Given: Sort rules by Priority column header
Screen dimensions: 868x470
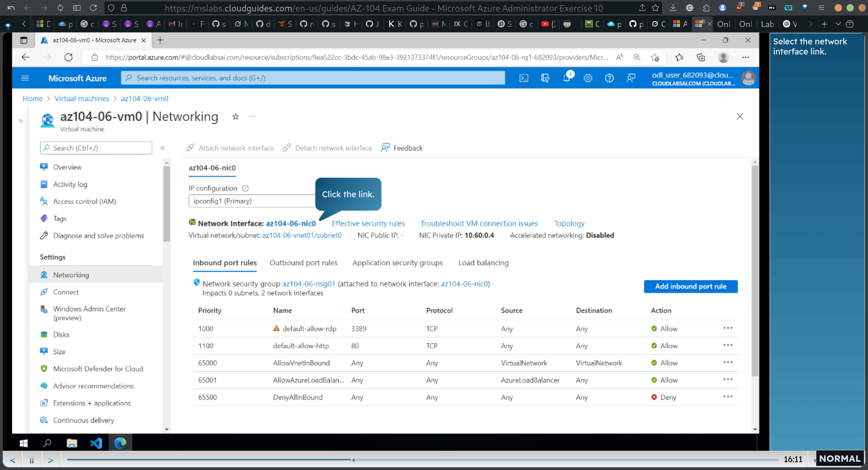Looking at the screenshot, I should click(x=210, y=310).
